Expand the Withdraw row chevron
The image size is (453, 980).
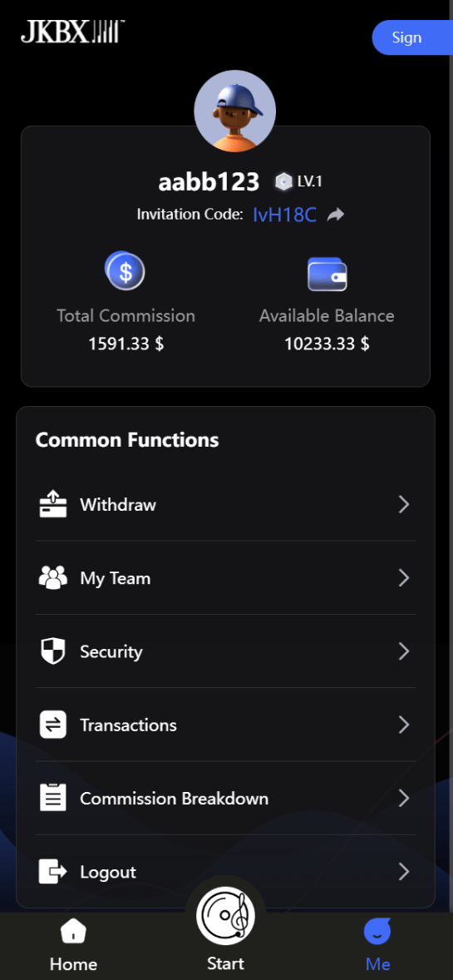pyautogui.click(x=404, y=504)
